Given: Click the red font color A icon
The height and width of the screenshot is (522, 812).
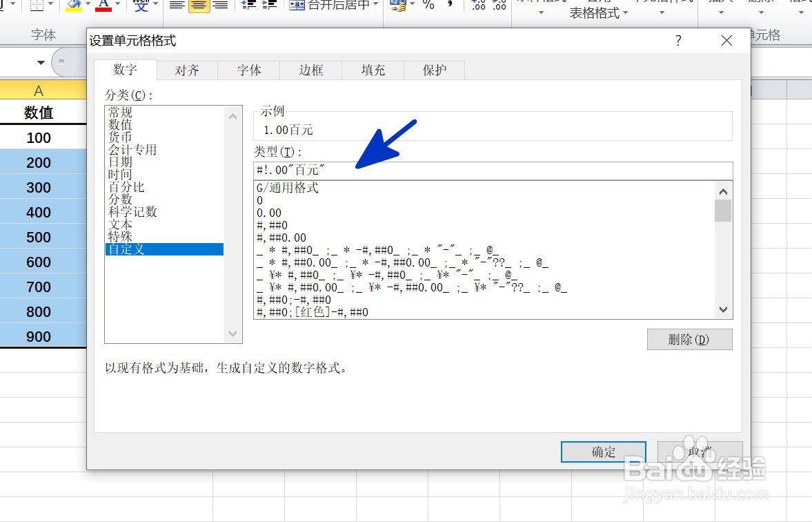Looking at the screenshot, I should [103, 6].
